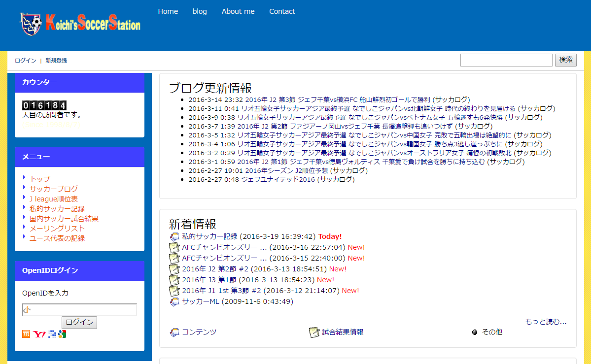Open the blog menu item
Image resolution: width=591 pixels, height=364 pixels.
click(x=200, y=11)
